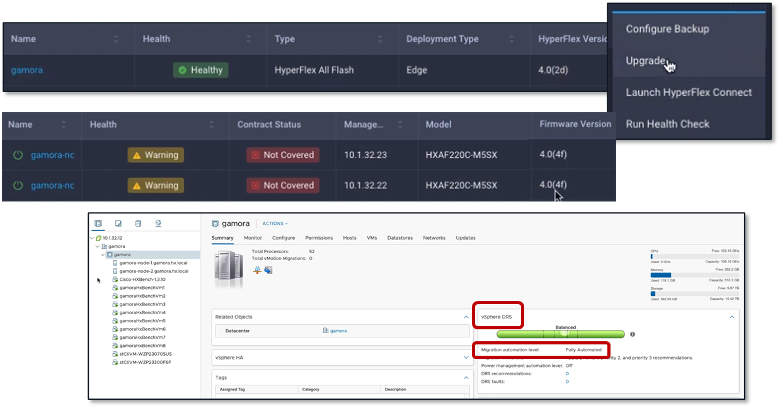This screenshot has width=783, height=410.
Task: Collapse the vSphere DRS panel
Action: pyautogui.click(x=731, y=315)
